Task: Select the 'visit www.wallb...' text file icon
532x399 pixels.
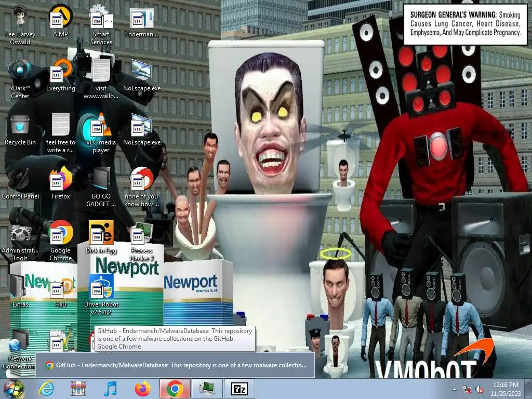Action: pos(101,79)
